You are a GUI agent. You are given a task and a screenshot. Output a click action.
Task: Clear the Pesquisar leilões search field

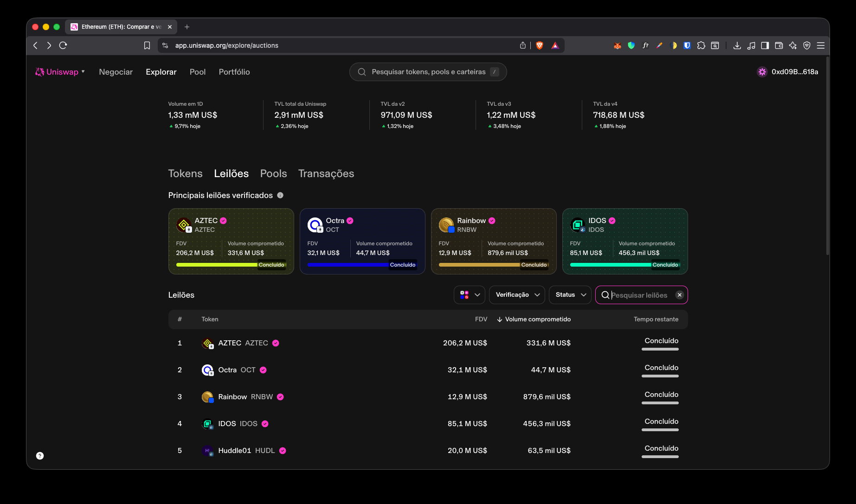point(680,295)
